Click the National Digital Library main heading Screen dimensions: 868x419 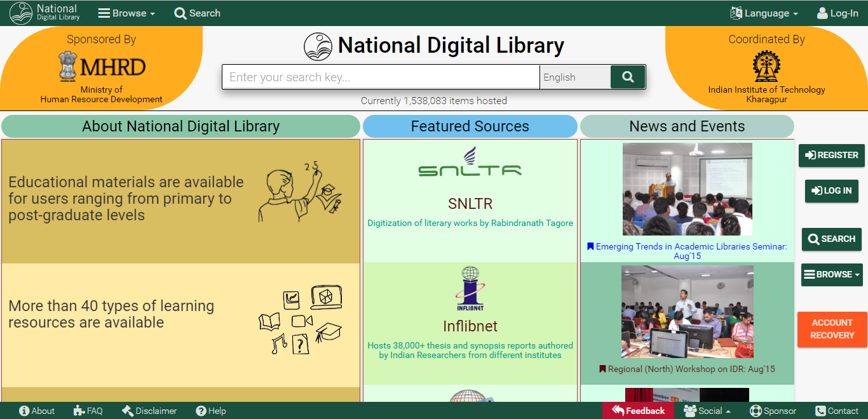[451, 46]
